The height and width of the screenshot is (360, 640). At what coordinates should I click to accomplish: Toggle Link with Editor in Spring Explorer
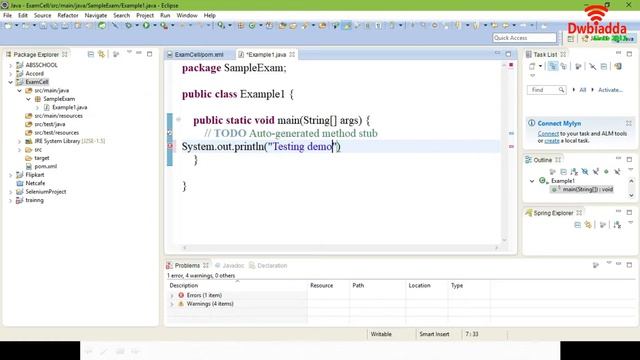point(588,225)
